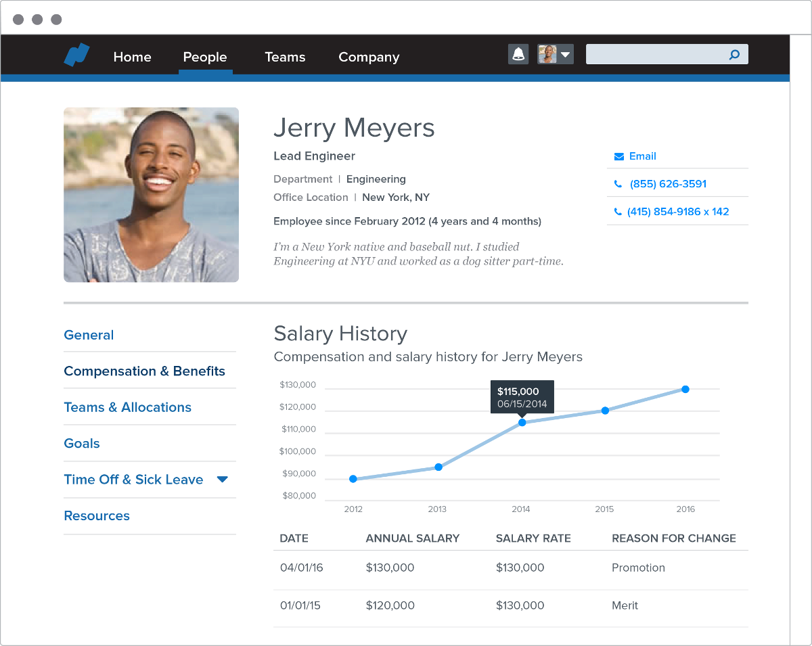Click the blue company logo icon
The height and width of the screenshot is (646, 812).
77,55
